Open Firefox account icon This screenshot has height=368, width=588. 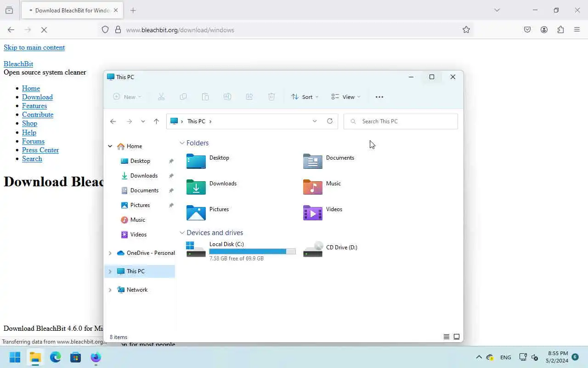[x=544, y=30]
